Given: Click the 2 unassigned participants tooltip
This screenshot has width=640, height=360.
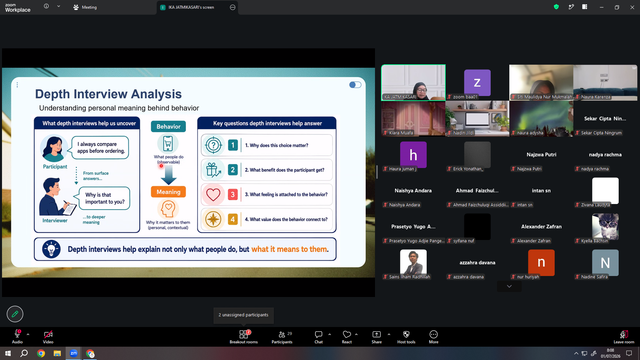Looking at the screenshot, I should click(x=243, y=315).
